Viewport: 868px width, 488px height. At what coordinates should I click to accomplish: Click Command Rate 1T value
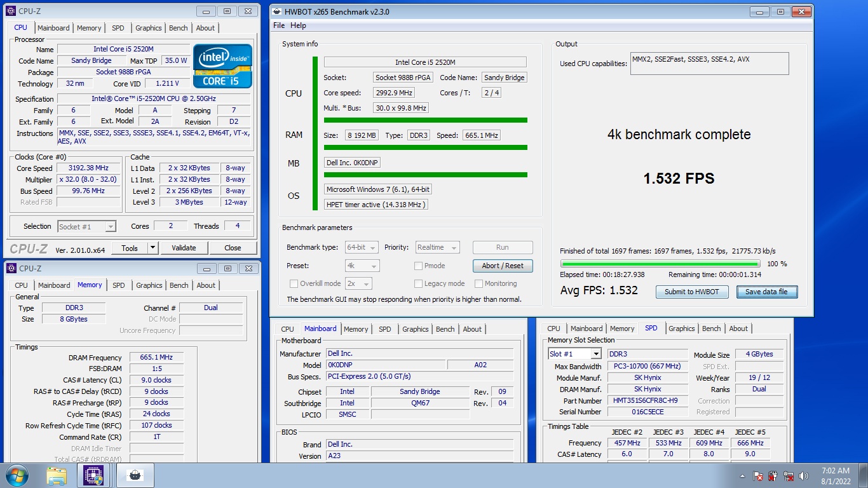pyautogui.click(x=156, y=437)
